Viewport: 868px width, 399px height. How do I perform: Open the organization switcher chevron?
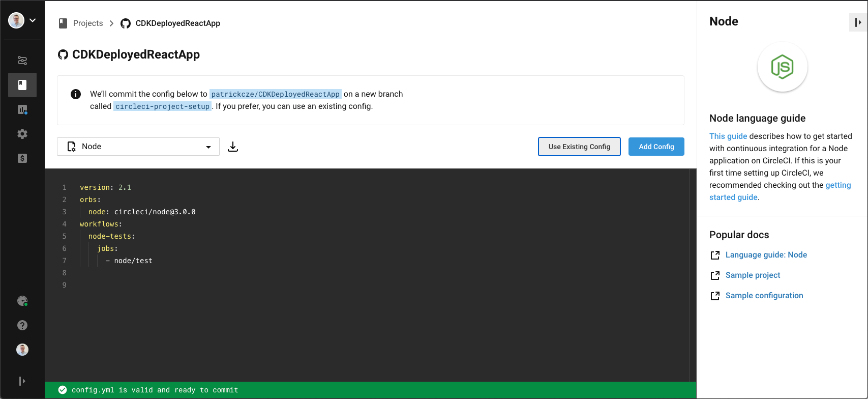coord(33,20)
